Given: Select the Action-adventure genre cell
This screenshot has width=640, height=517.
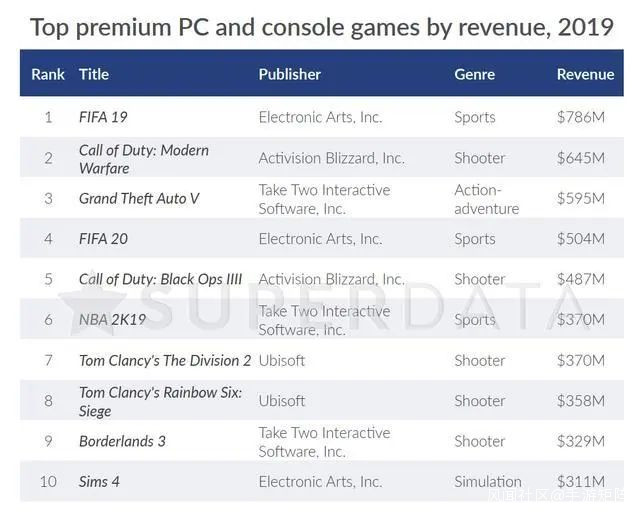Looking at the screenshot, I should (487, 199).
